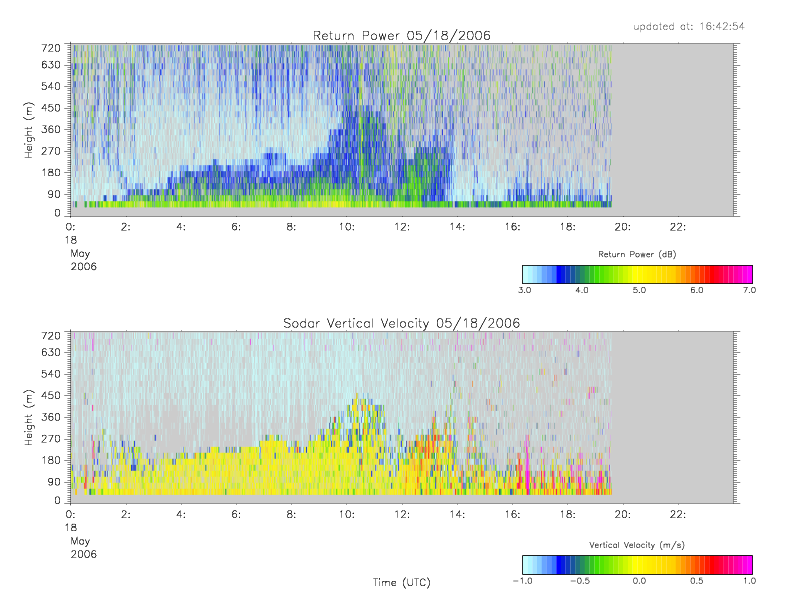Image resolution: width=791 pixels, height=611 pixels.
Task: Click inside the Sodar Vertical Velocity data plot
Action: 402,417
